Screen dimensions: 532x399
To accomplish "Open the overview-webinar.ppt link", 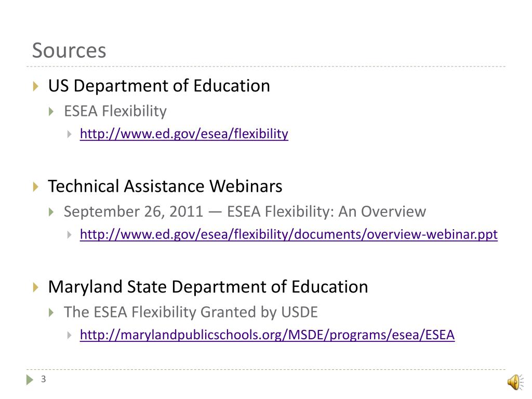I will click(x=289, y=234).
